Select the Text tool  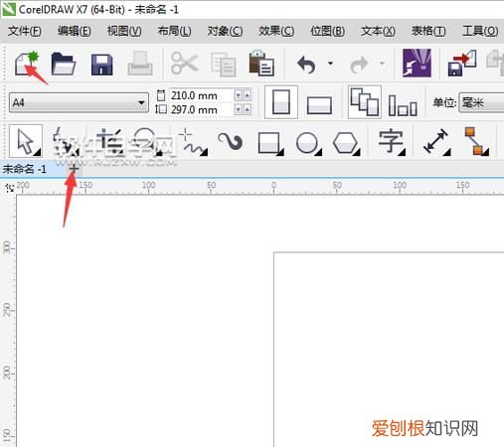click(x=392, y=142)
